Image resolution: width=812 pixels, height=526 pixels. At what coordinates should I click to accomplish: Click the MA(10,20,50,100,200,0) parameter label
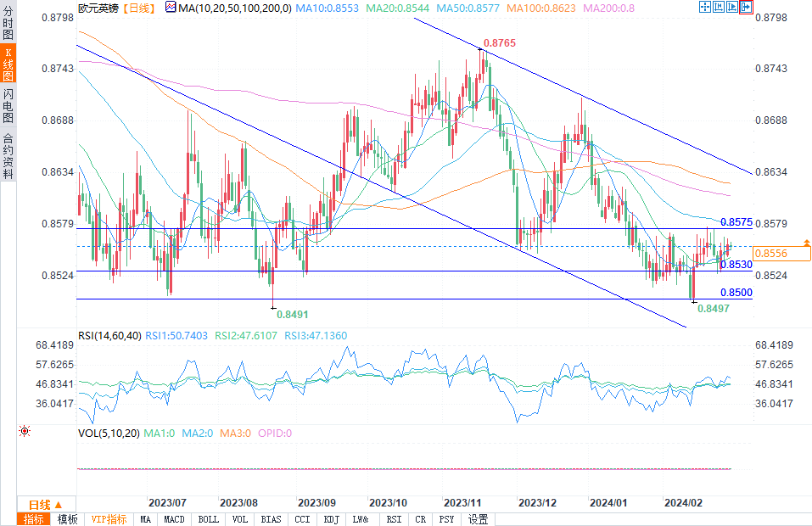(x=234, y=8)
